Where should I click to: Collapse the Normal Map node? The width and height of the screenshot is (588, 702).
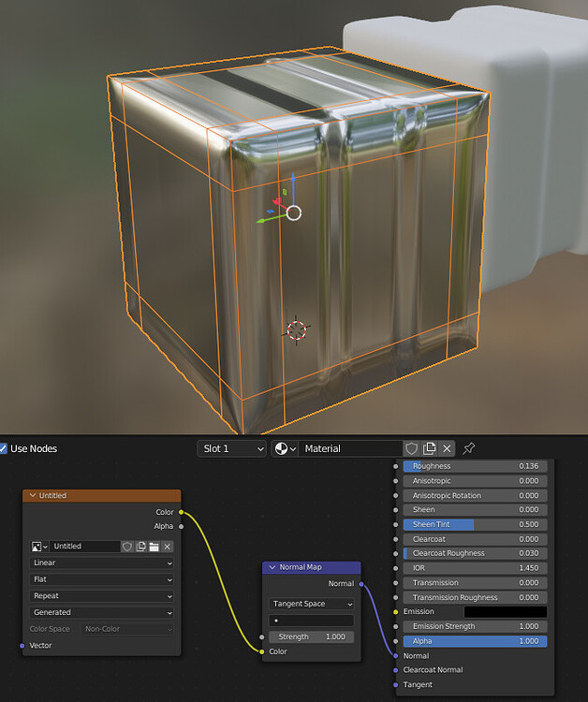click(x=272, y=567)
